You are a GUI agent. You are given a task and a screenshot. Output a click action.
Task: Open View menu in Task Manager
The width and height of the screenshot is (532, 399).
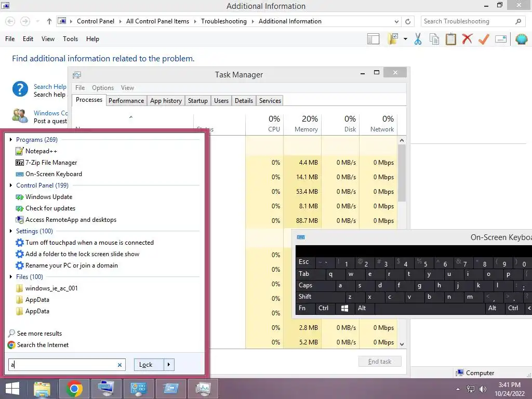(x=128, y=88)
